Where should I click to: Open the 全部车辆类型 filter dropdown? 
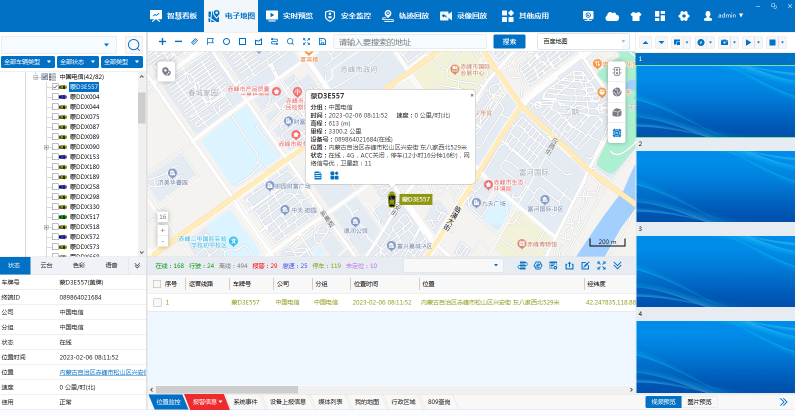(x=28, y=62)
